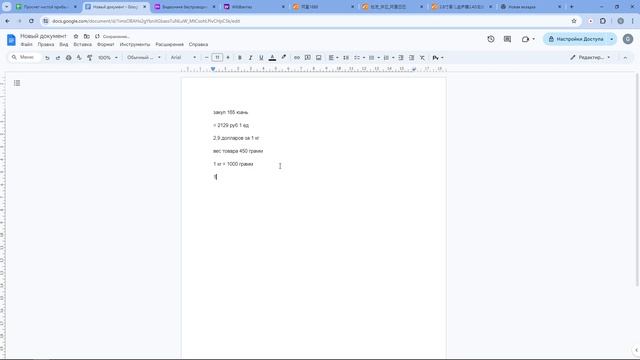Show document outline sidebar icon
Viewport: 640px width, 360px height.
click(17, 83)
